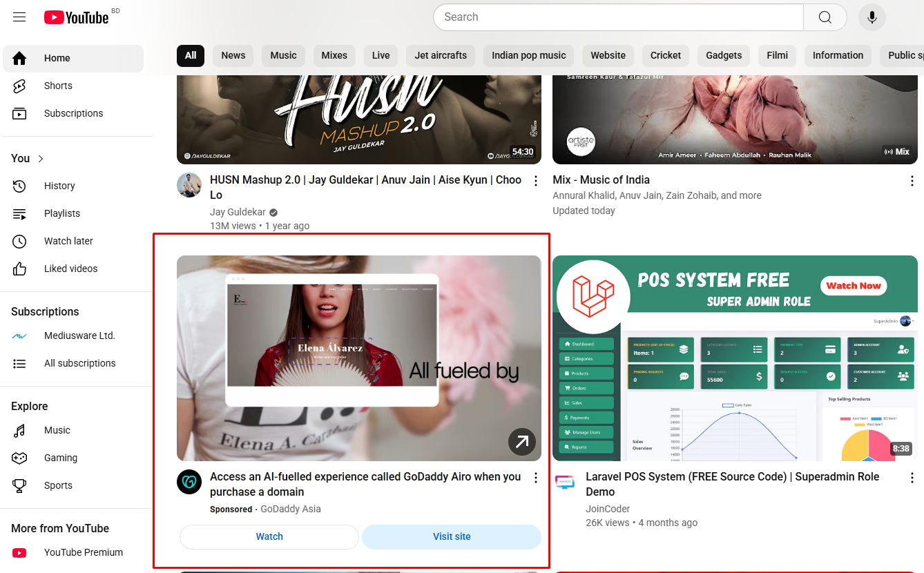Open Music under Explore
Viewport: 924px width, 573px height.
click(73, 431)
